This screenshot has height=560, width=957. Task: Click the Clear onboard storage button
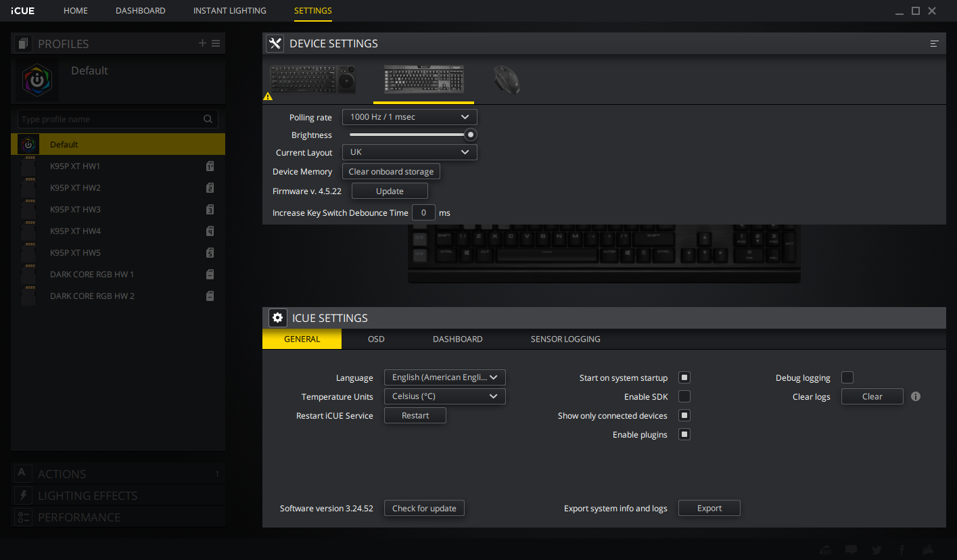pyautogui.click(x=391, y=172)
